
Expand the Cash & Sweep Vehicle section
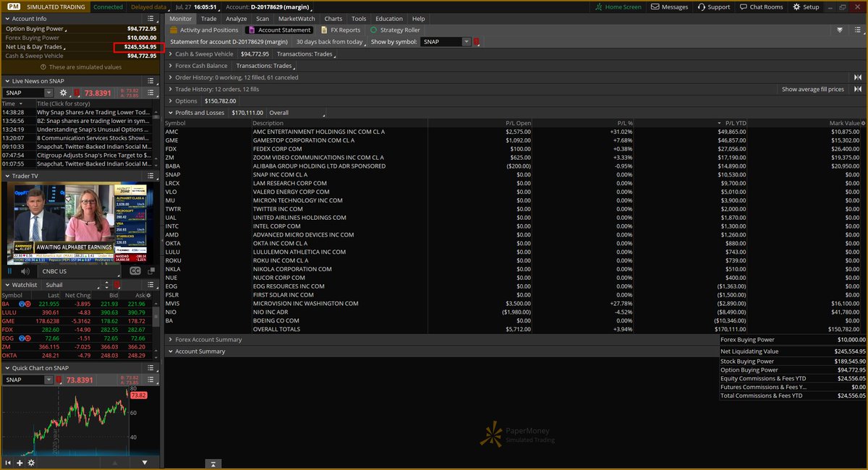pyautogui.click(x=171, y=54)
